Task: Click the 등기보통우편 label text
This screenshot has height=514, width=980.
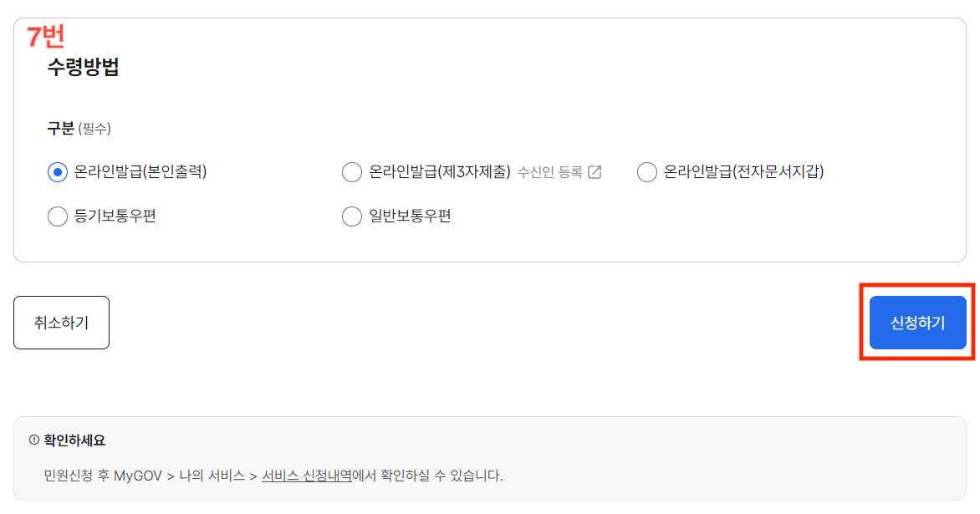Action: click(117, 216)
